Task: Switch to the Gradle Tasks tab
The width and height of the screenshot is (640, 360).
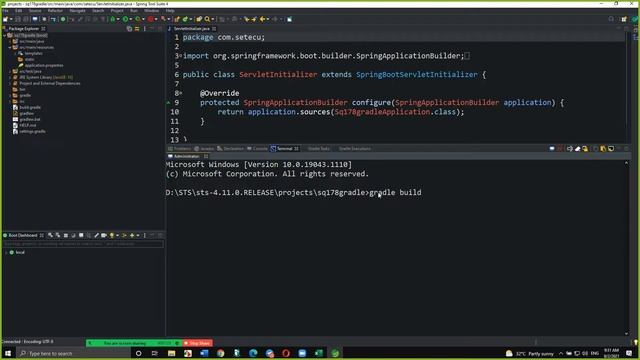Action: coord(318,149)
